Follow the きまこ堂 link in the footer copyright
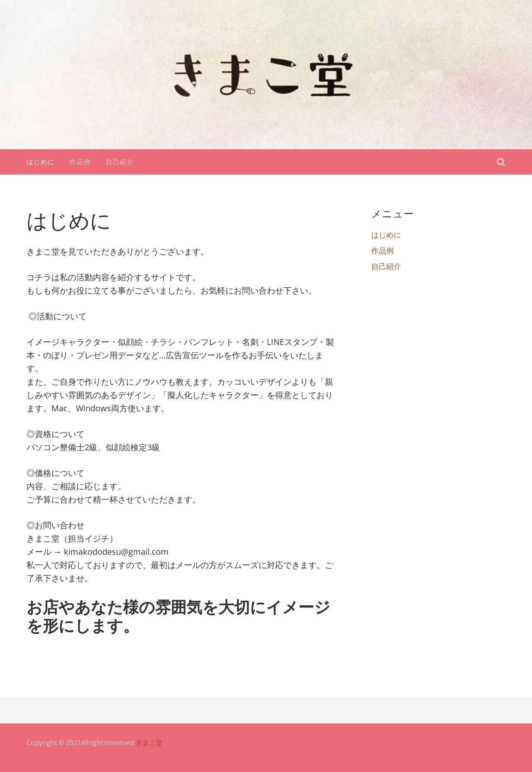The image size is (532, 772). 149,743
